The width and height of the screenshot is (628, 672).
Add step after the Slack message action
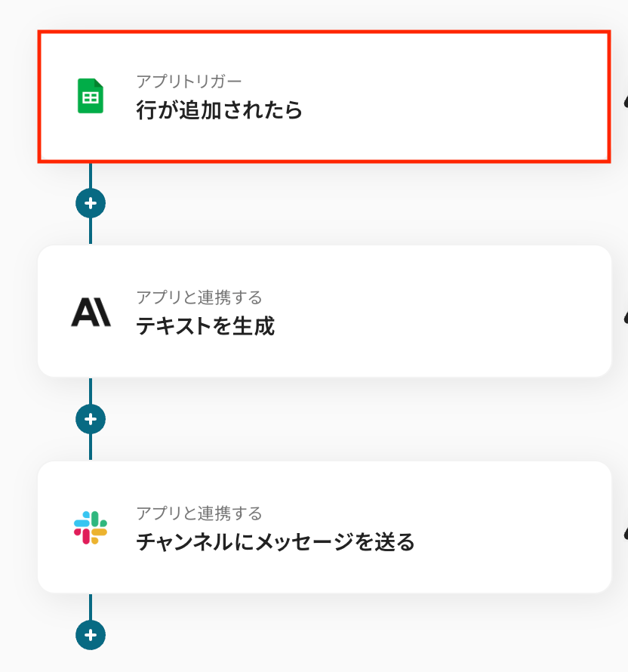91,635
